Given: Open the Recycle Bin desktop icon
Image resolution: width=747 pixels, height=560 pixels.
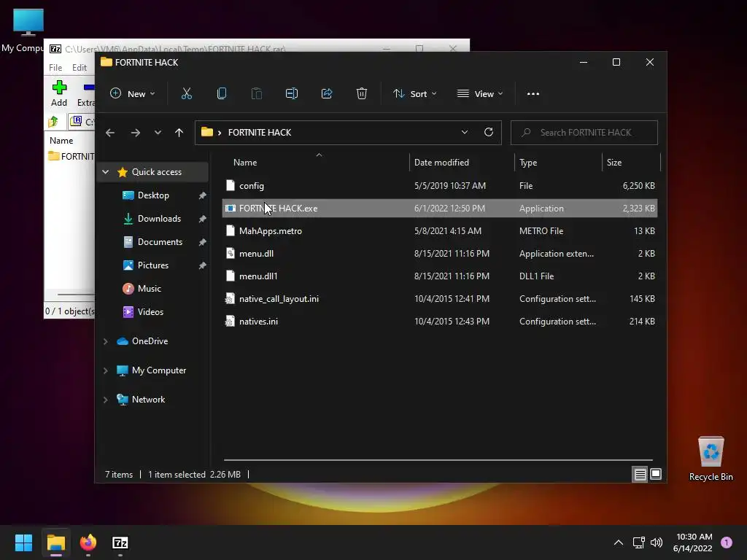Looking at the screenshot, I should click(711, 459).
